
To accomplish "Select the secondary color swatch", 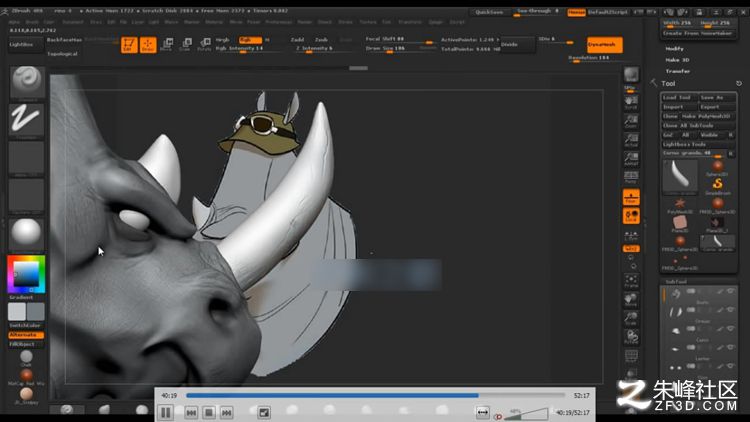I will 36,311.
